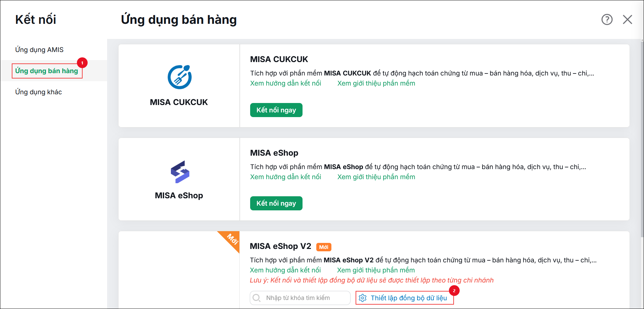The width and height of the screenshot is (644, 309).
Task: Open eShop V2 Xem giới thiệu phần mềm link
Action: click(376, 270)
